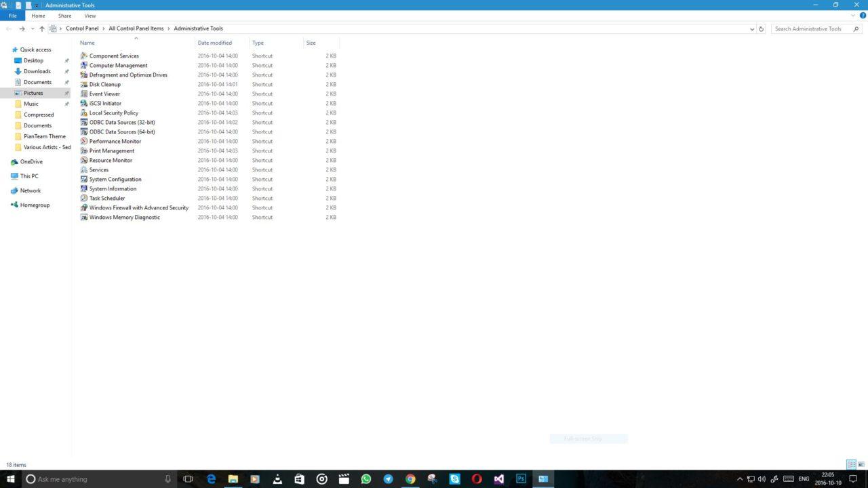Viewport: 868px width, 488px height.
Task: Expand the ribbon with the chevron
Action: click(853, 16)
